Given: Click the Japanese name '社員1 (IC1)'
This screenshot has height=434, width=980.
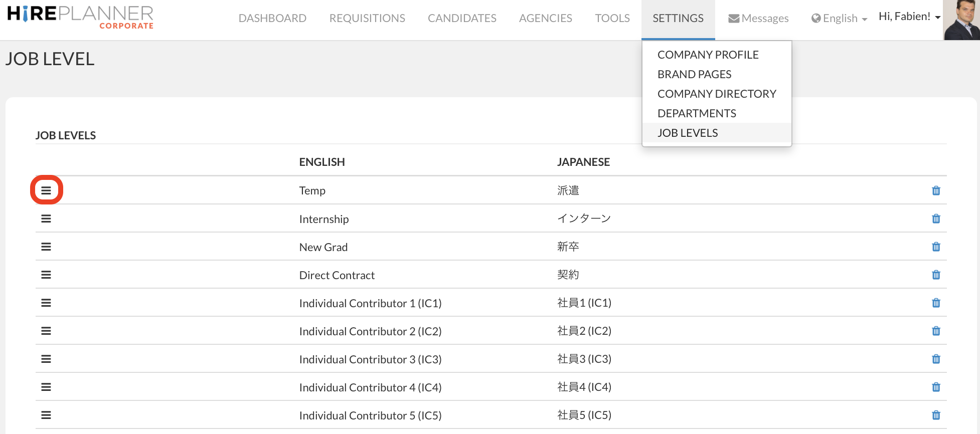Looking at the screenshot, I should (584, 303).
